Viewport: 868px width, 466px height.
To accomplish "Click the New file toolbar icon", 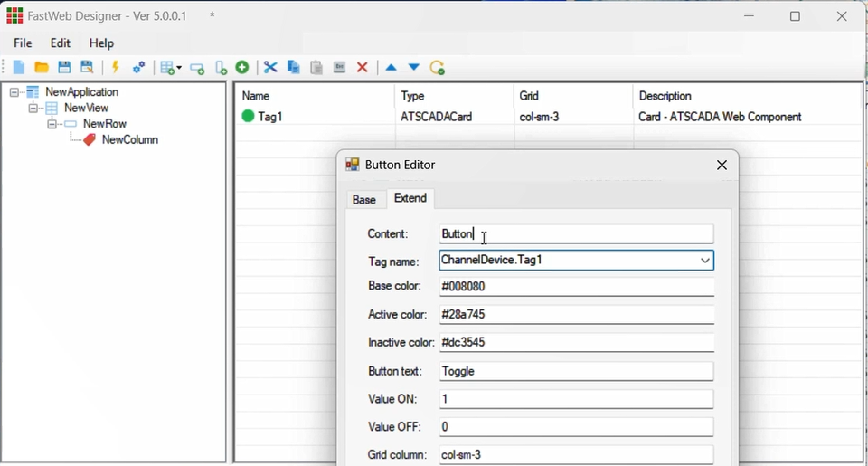I will click(18, 68).
